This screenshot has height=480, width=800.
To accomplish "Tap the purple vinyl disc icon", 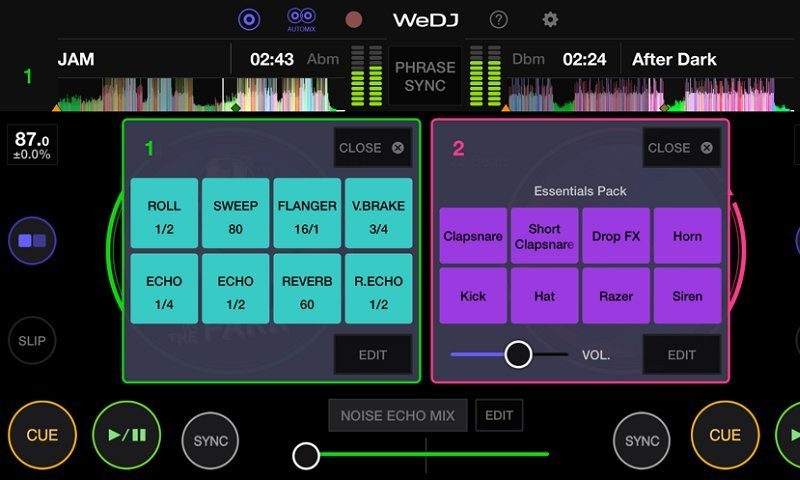I will pos(249,20).
